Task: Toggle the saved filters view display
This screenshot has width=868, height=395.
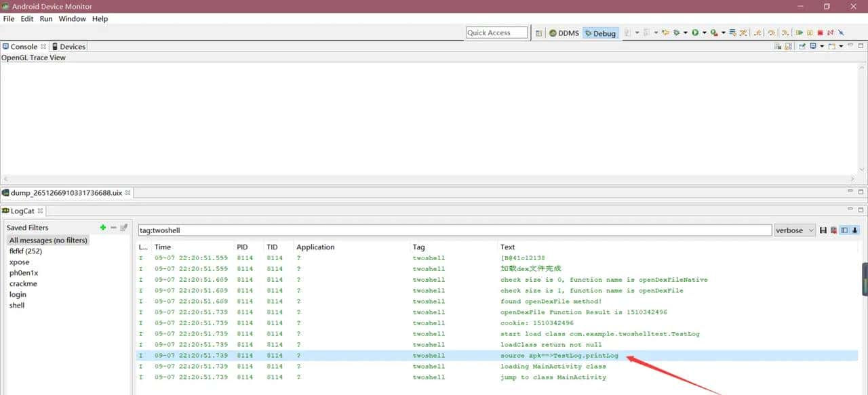Action: coord(844,230)
